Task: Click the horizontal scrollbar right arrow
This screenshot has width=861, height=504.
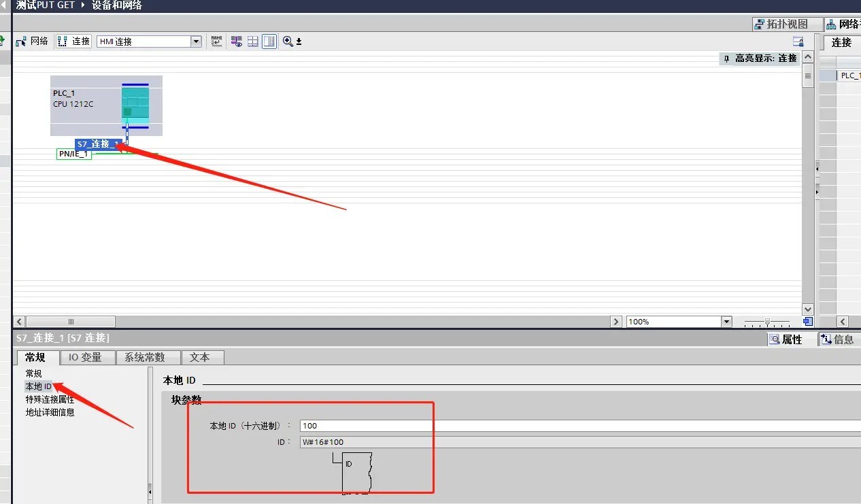Action: point(616,322)
